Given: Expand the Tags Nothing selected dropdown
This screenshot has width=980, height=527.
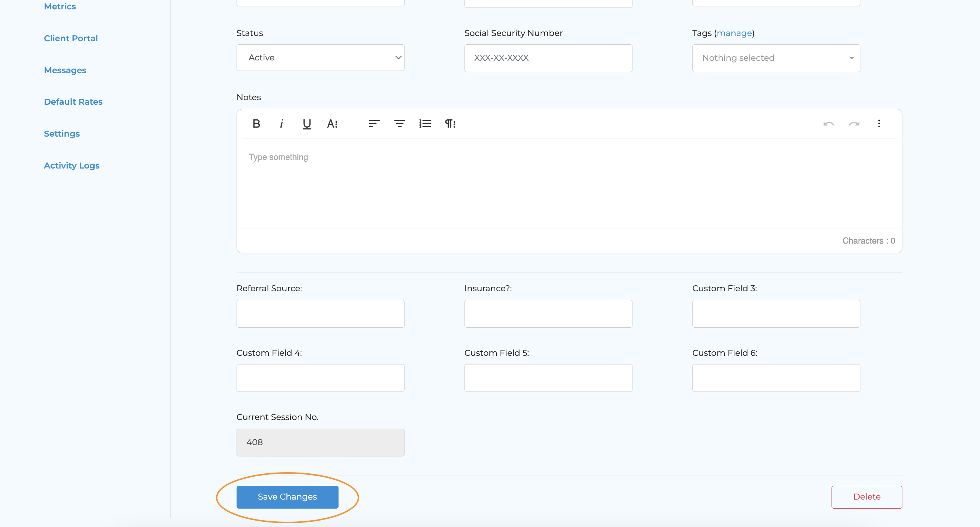Looking at the screenshot, I should 776,58.
